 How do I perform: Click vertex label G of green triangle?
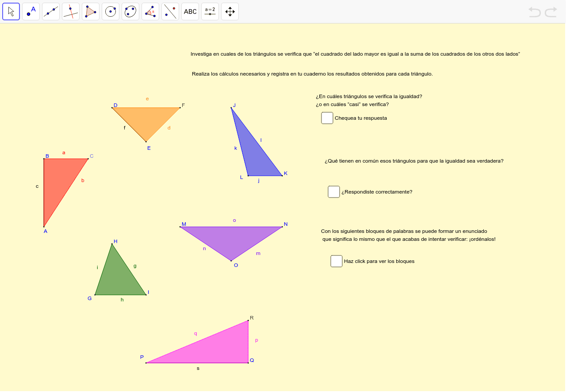click(90, 298)
